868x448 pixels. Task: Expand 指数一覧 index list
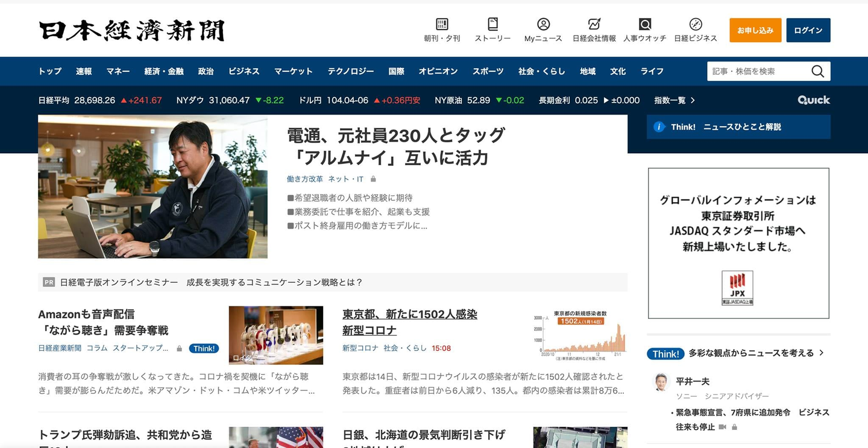click(675, 100)
